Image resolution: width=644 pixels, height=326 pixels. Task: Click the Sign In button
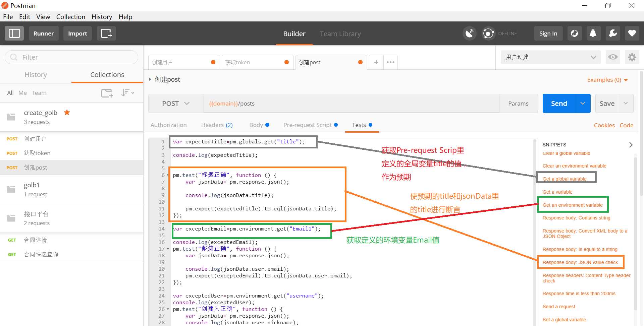pos(548,34)
